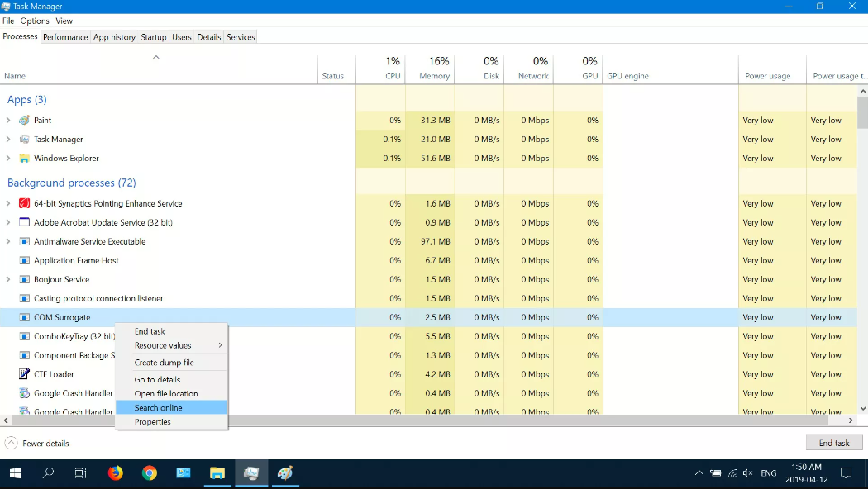Choose End task in the context menu
Screen dimensions: 868x489
172,331
